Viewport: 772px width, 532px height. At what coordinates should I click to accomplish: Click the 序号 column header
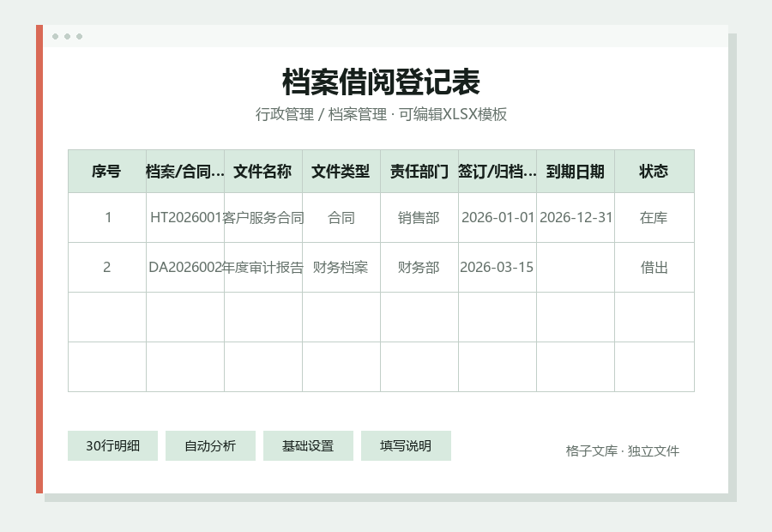tap(107, 172)
